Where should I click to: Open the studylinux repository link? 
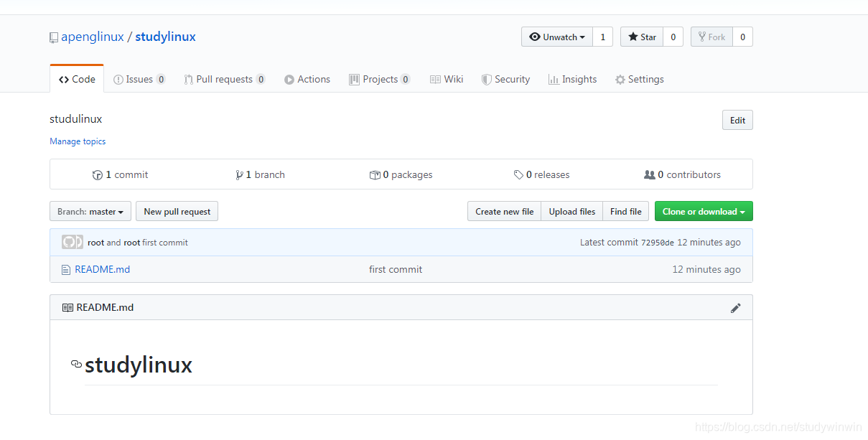pos(165,37)
